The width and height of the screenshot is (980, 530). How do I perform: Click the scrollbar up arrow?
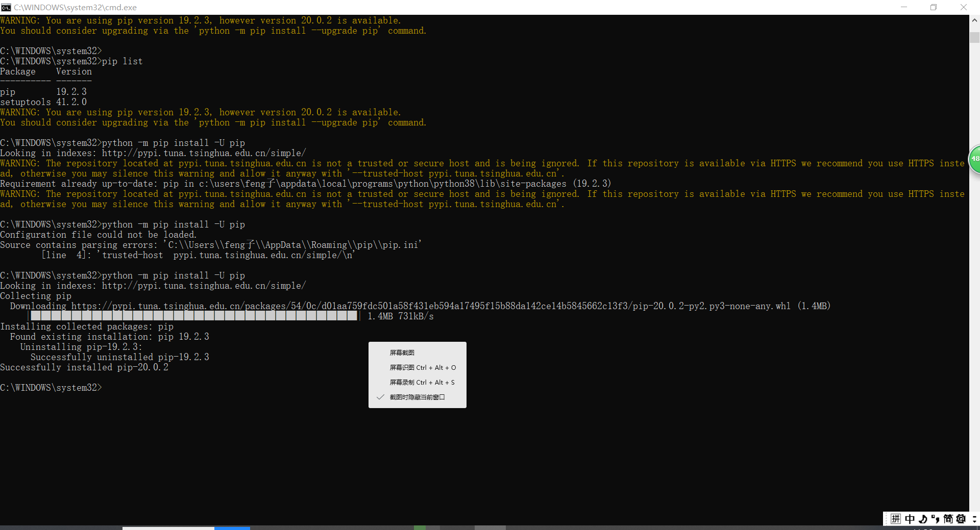[975, 20]
